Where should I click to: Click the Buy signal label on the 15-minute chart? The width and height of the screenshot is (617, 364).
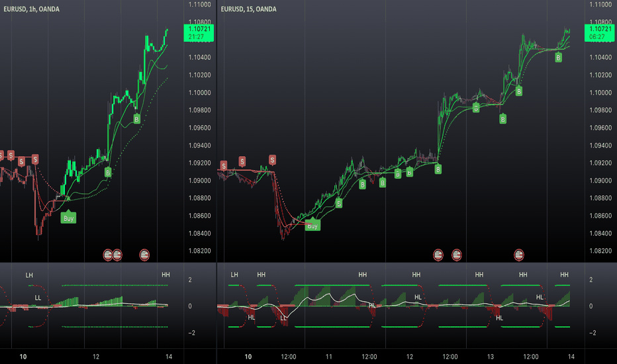pyautogui.click(x=312, y=225)
